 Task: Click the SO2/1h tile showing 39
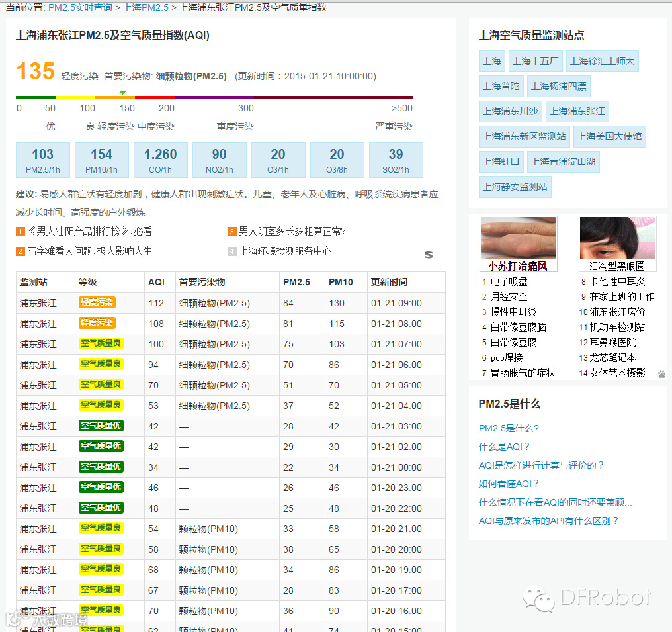(x=396, y=160)
